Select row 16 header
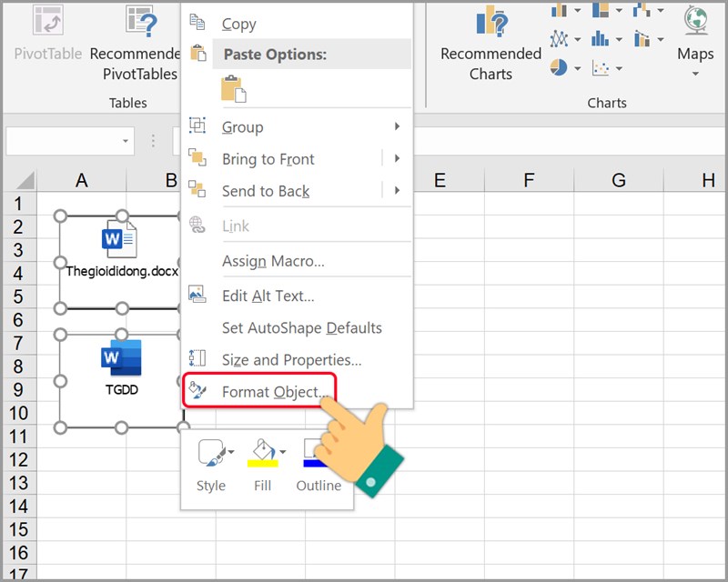The height and width of the screenshot is (582, 728). [x=18, y=553]
